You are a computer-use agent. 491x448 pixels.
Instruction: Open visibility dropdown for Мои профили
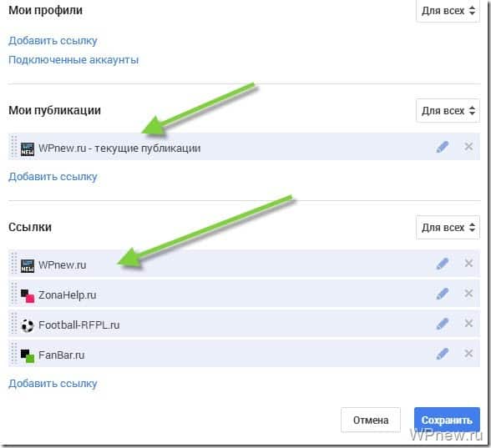(x=448, y=11)
